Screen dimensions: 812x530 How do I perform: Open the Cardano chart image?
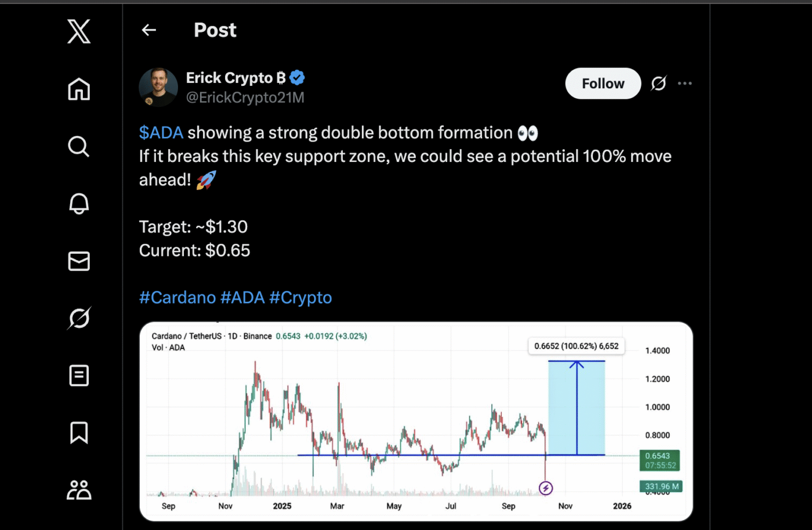tap(416, 421)
